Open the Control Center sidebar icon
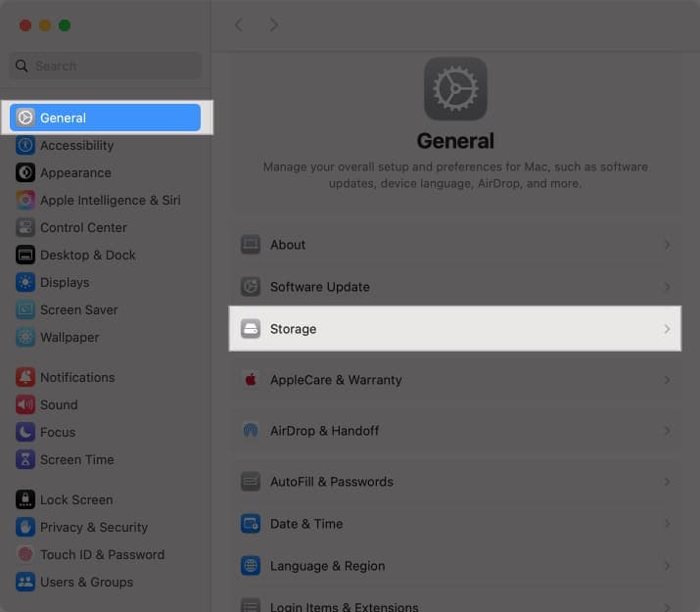This screenshot has height=612, width=700. point(25,227)
